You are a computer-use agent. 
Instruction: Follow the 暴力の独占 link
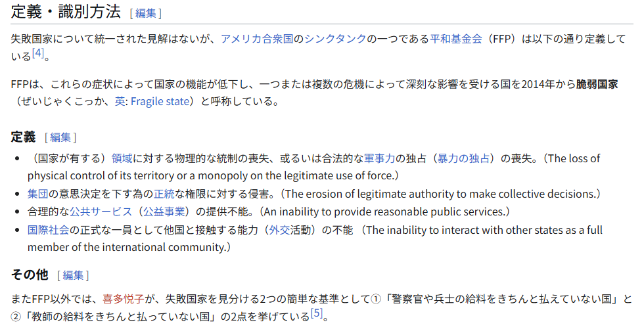pos(463,158)
